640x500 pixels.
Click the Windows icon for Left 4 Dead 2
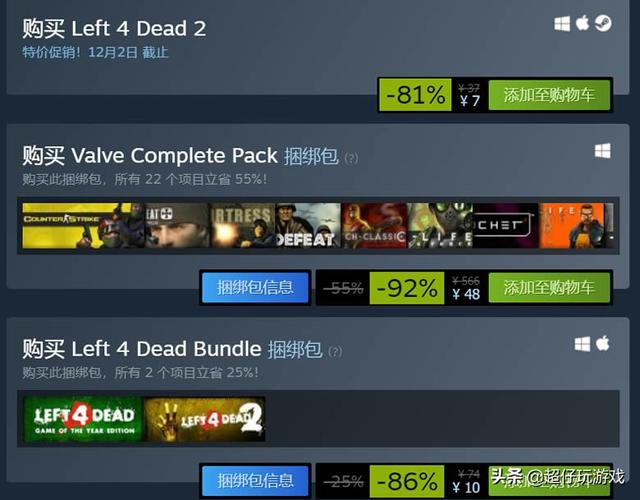click(562, 24)
